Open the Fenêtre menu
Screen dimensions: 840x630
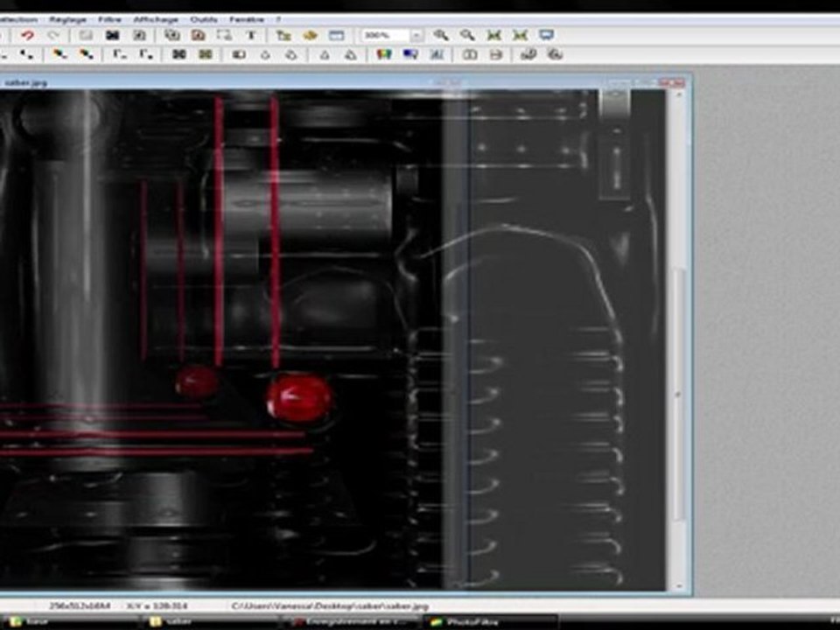[x=247, y=19]
